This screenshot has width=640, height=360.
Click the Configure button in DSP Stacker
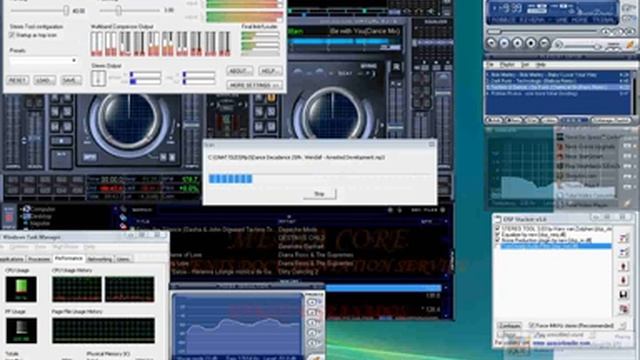click(509, 326)
